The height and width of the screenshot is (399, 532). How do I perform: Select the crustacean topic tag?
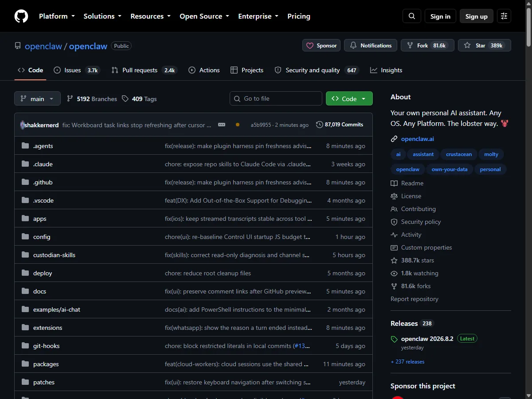click(x=459, y=154)
